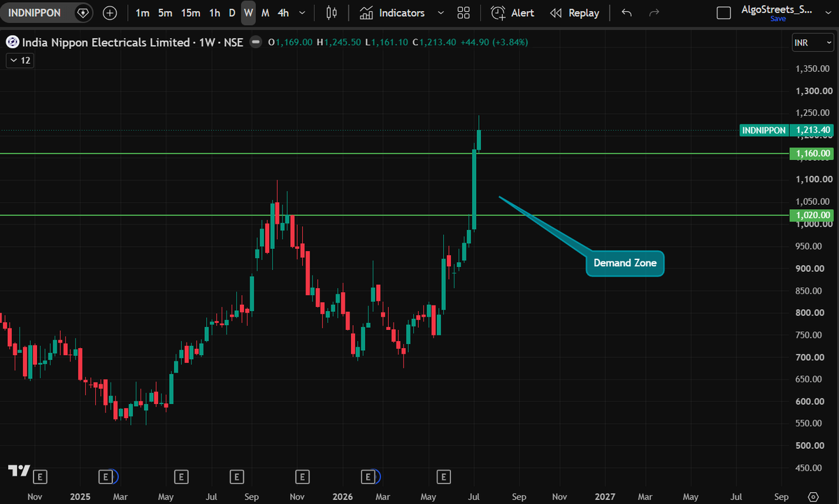
Task: Open chart settings gear on time axis
Action: [x=812, y=496]
